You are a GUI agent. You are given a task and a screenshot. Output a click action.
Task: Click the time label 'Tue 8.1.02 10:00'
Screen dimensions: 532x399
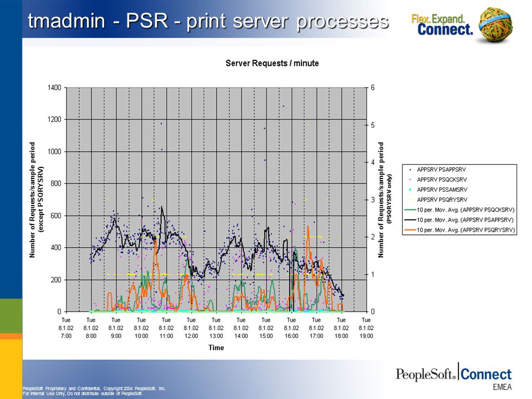[141, 328]
